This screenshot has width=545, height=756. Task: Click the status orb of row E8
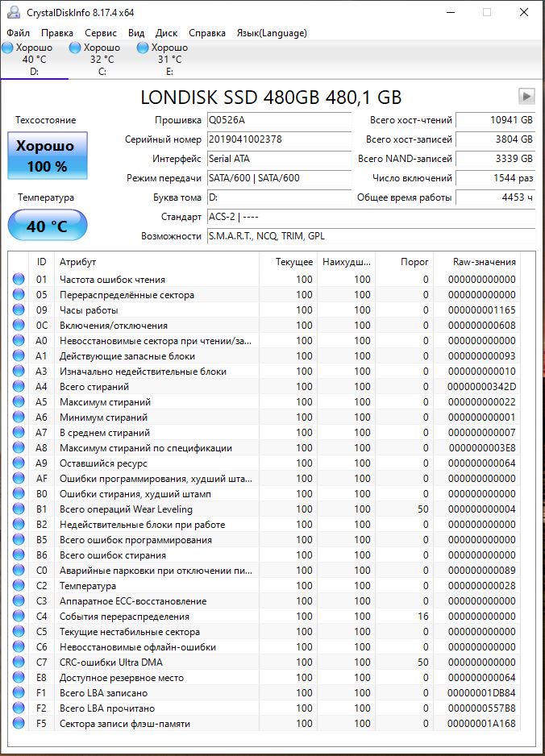pos(19,677)
